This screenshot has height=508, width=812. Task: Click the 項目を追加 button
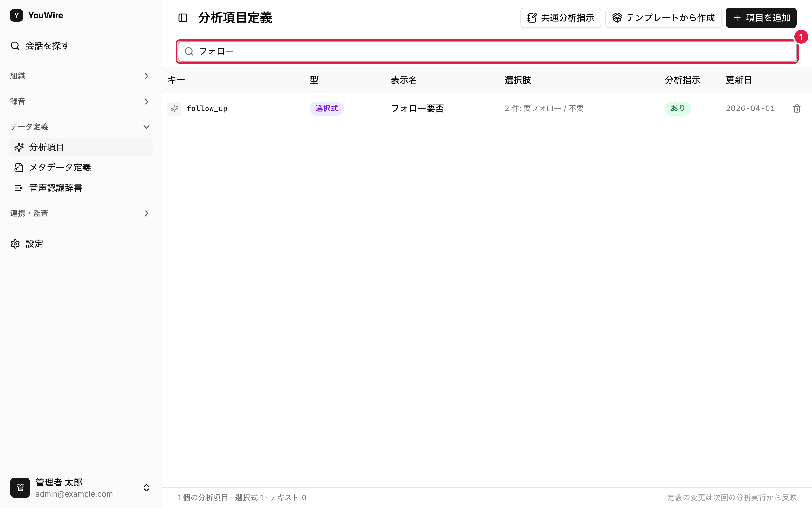761,18
